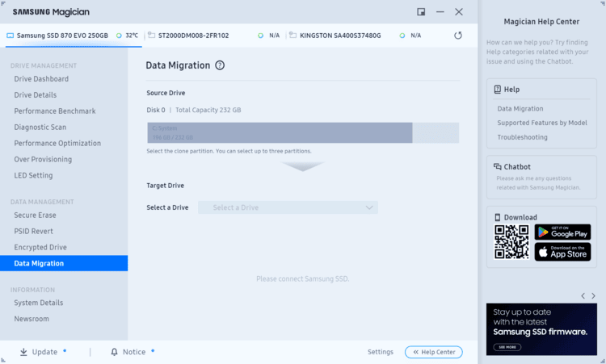Image resolution: width=606 pixels, height=364 pixels.
Task: Select the KINGSTON SA400S37480G drive tab
Action: pyautogui.click(x=356, y=36)
